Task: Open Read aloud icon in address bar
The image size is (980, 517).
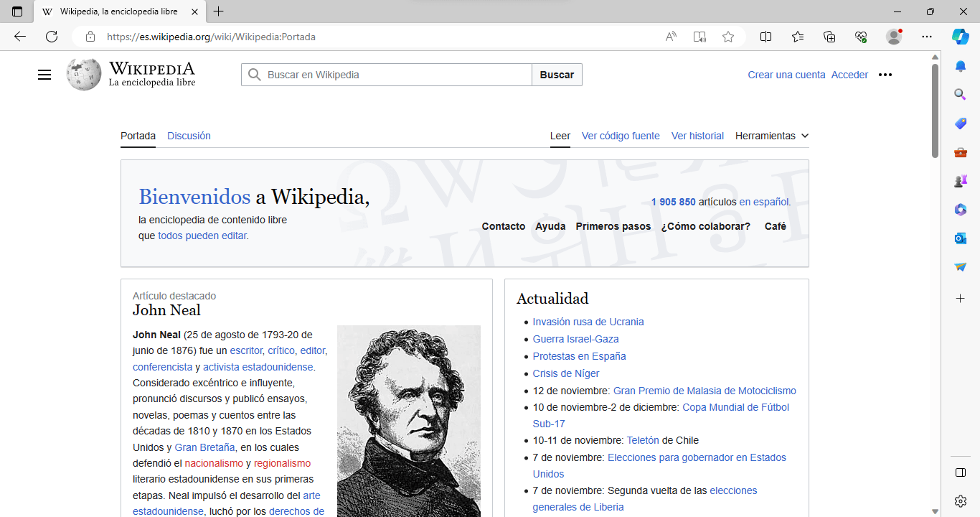Action: [671, 37]
